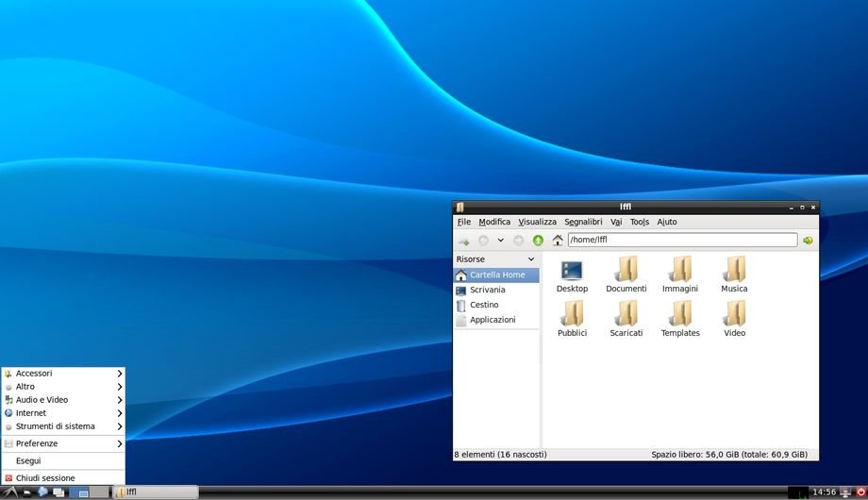Select Chiudi sessione from the start menu

click(44, 478)
